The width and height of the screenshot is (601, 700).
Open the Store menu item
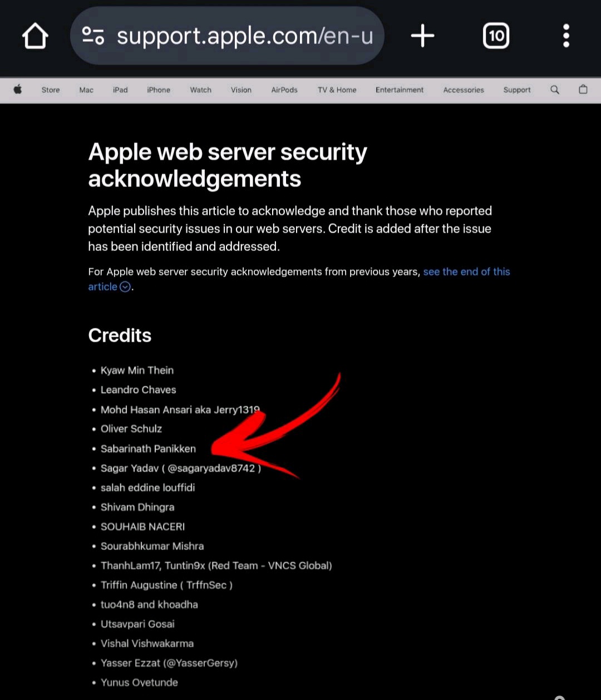click(51, 90)
